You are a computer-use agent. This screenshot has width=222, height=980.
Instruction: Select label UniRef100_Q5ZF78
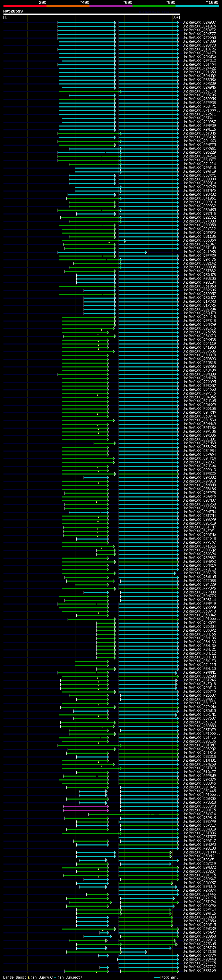199,91
